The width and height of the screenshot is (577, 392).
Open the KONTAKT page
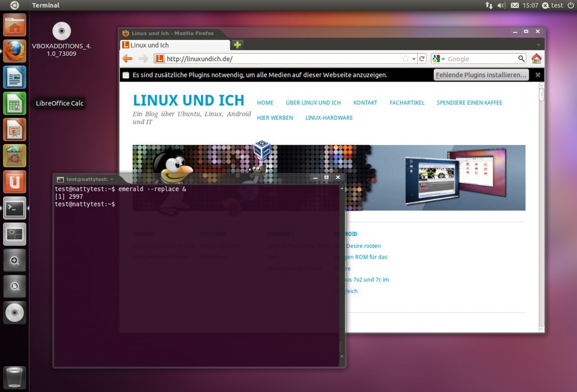[x=365, y=103]
